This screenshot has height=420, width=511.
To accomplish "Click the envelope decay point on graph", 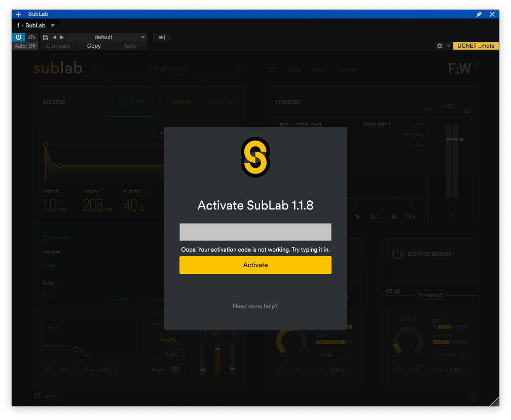I will point(60,166).
